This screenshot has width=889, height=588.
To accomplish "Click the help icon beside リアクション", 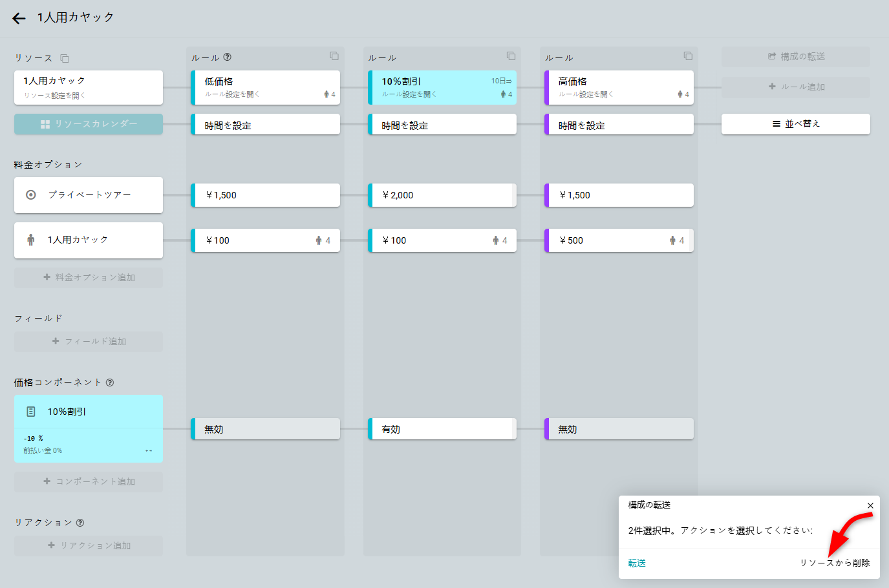I will tap(80, 523).
